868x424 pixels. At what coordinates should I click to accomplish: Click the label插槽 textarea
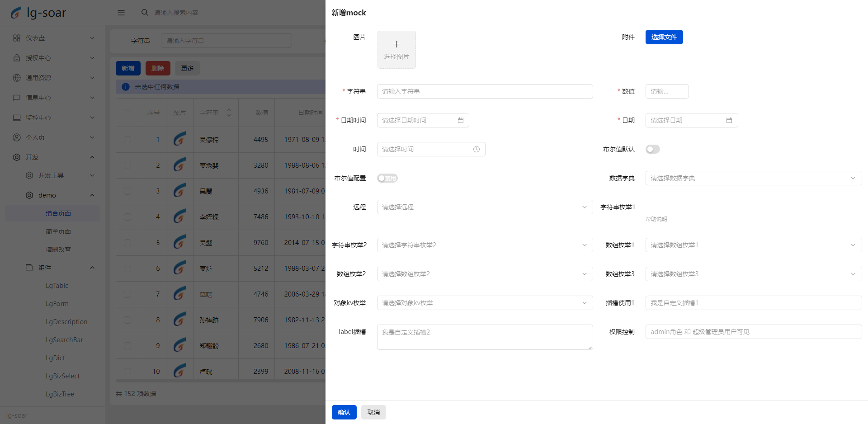click(485, 337)
